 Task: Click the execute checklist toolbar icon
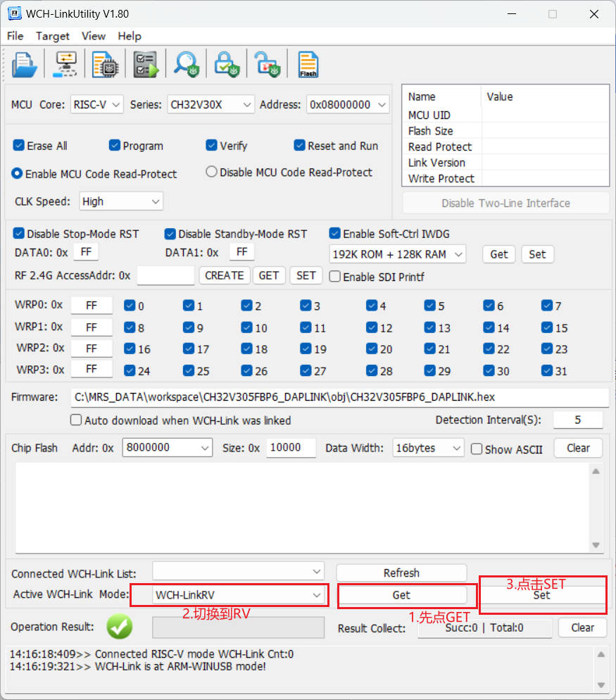coord(146,65)
